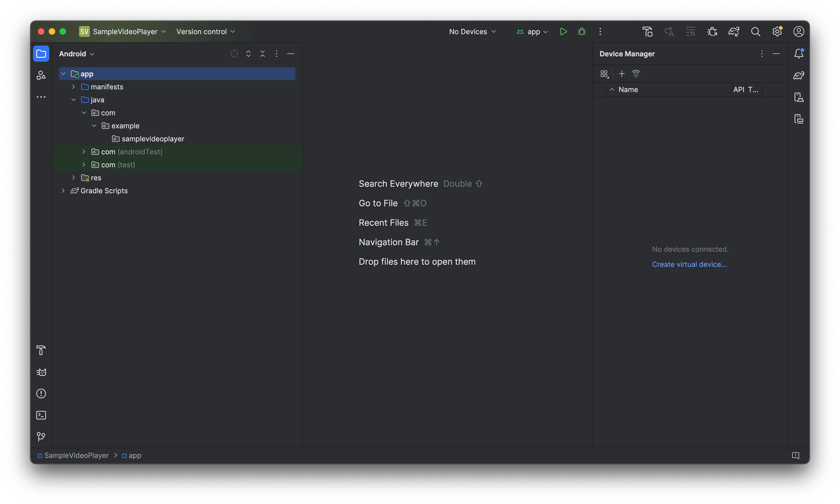840x504 pixels.
Task: Run the app with the green play button
Action: (563, 31)
